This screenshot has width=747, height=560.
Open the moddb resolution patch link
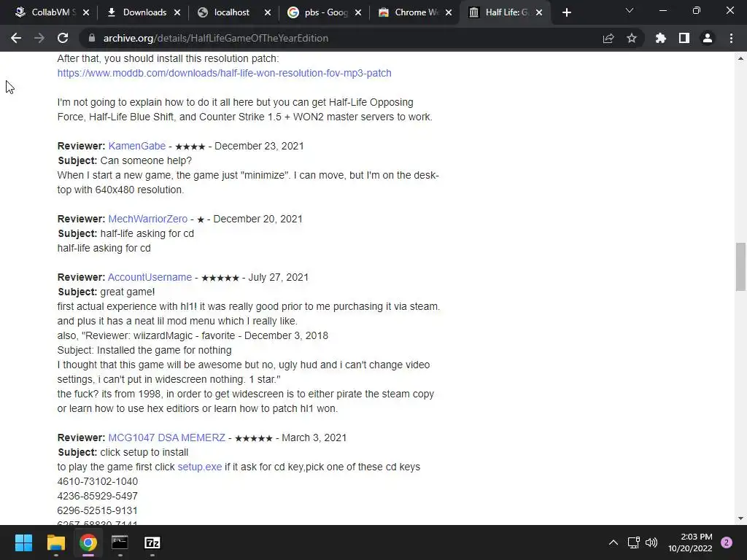225,73
